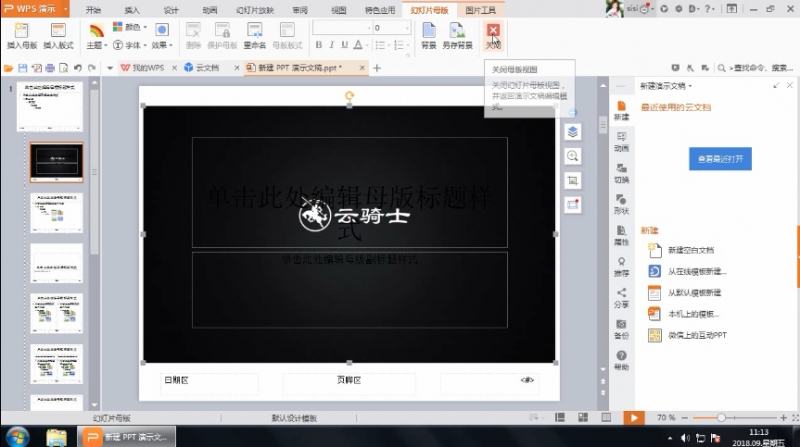
Task: Open the Share (分享) sidebar panel icon
Action: coord(621,298)
